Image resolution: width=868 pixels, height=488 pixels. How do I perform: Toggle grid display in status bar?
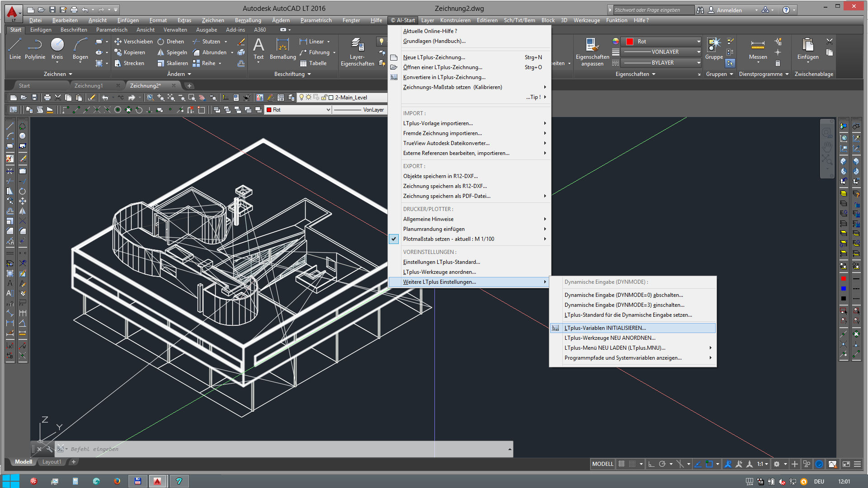tap(622, 464)
